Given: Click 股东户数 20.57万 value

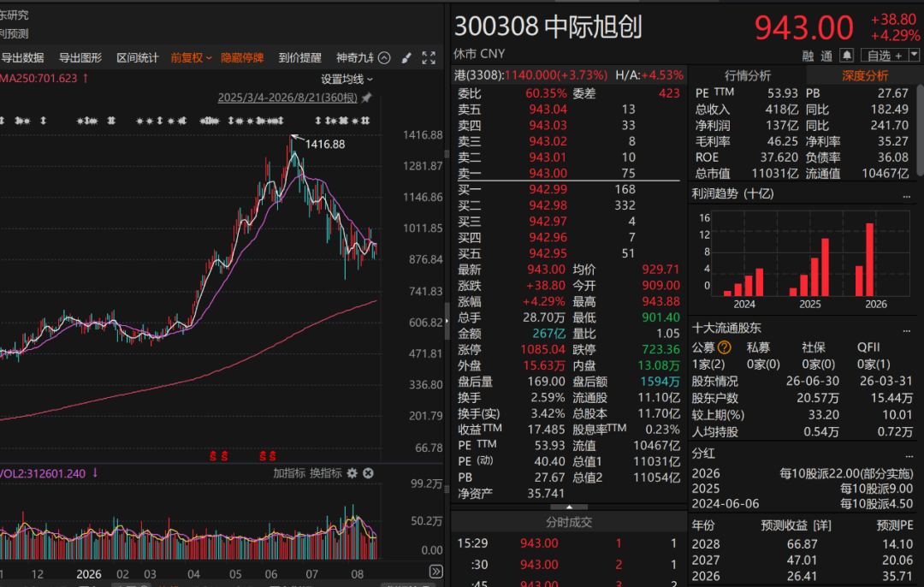Looking at the screenshot, I should pyautogui.click(x=818, y=399).
